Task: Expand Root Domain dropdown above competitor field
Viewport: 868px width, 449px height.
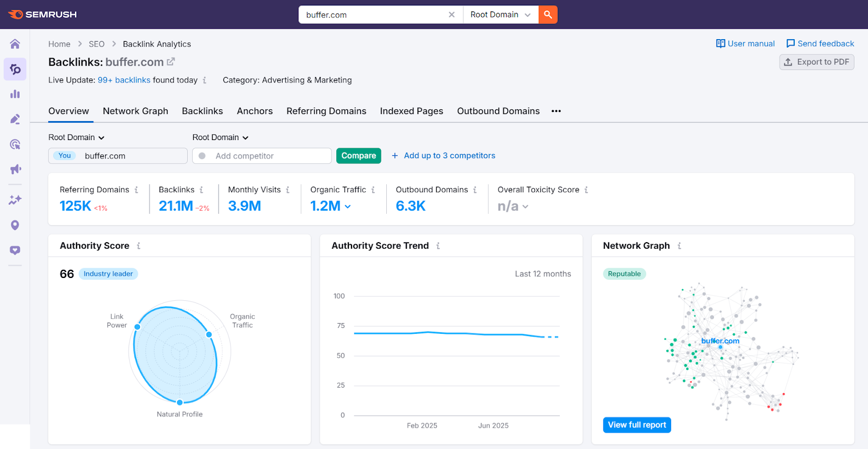Action: pos(220,137)
